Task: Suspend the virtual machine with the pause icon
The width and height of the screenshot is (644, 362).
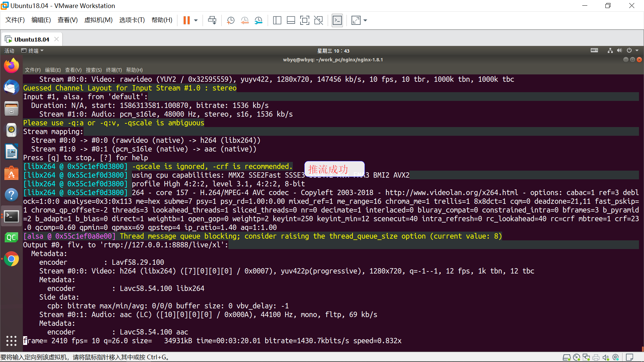Action: pyautogui.click(x=187, y=20)
